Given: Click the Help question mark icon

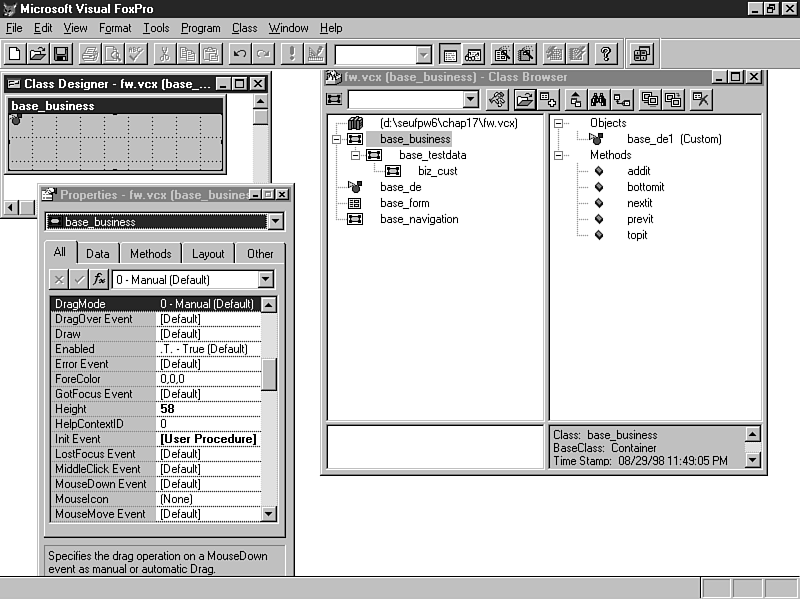Looking at the screenshot, I should [x=606, y=53].
